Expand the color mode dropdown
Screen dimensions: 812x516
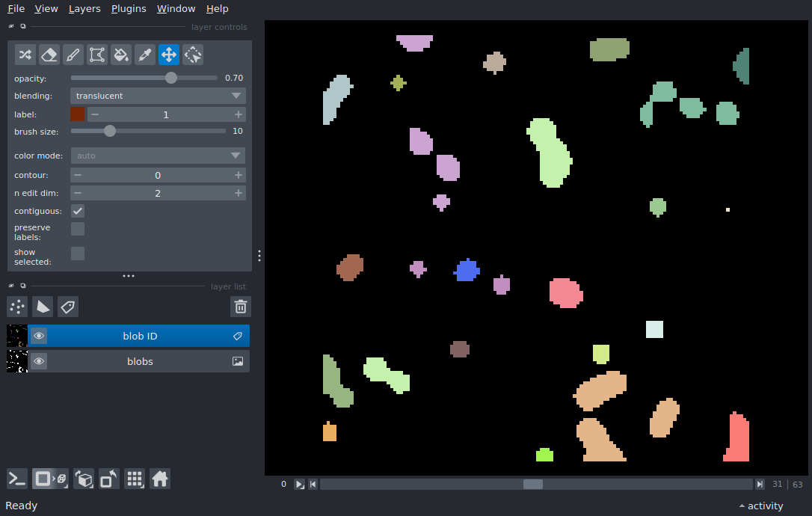click(x=158, y=156)
